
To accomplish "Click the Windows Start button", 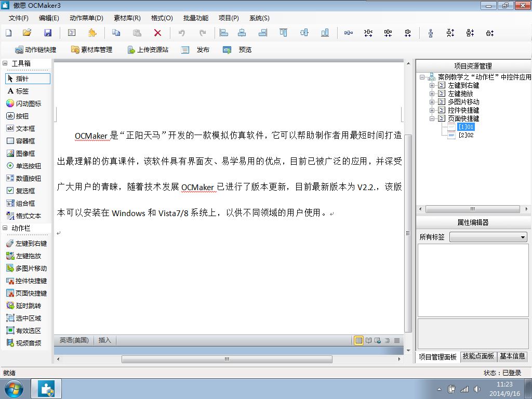I will tap(14, 389).
